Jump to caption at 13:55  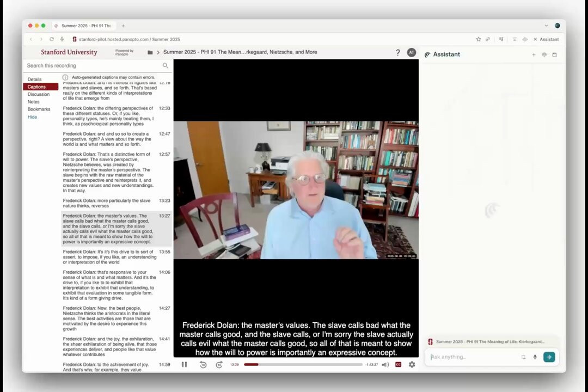[x=117, y=257]
